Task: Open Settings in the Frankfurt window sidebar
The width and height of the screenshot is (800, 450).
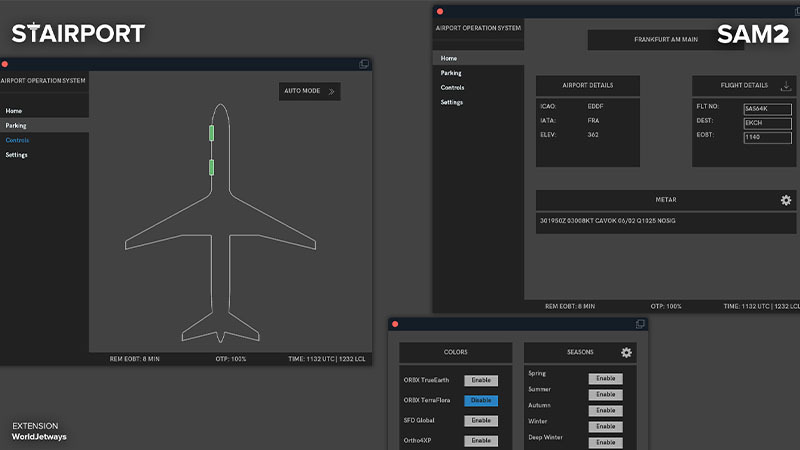Action: coord(452,102)
